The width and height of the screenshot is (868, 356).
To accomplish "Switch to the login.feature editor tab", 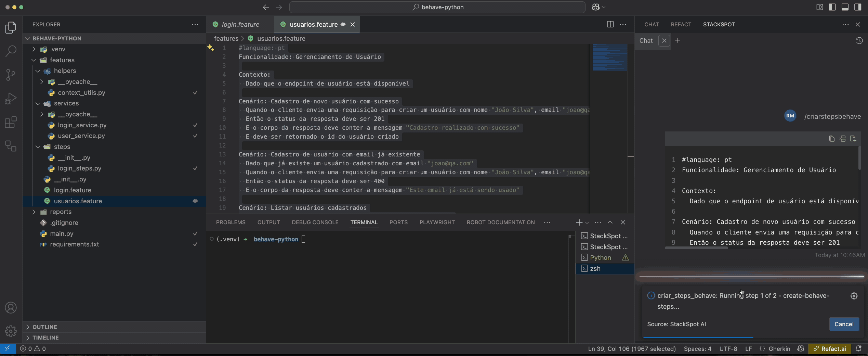I will click(x=240, y=24).
